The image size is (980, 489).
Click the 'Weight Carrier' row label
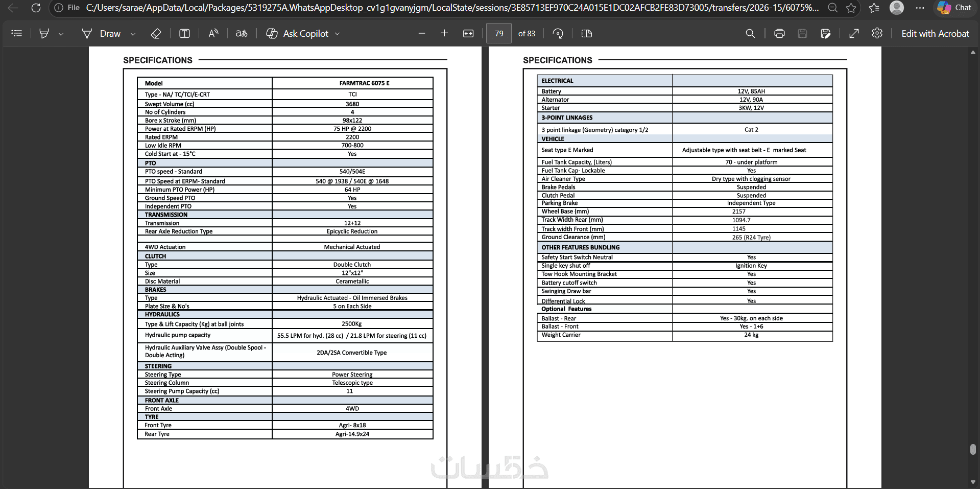coord(561,335)
